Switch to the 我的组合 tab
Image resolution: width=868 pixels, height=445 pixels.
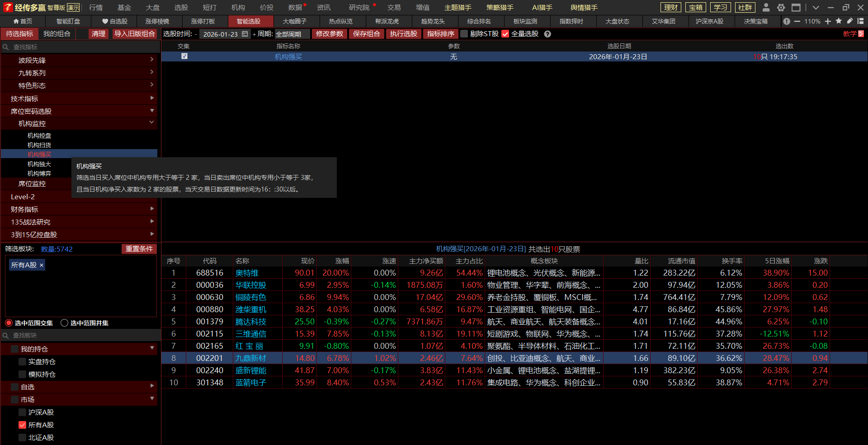click(57, 34)
